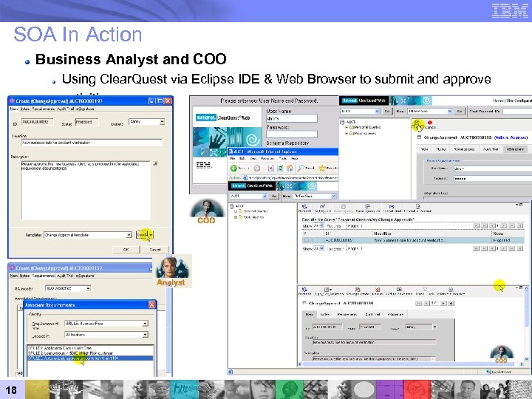Screen dimensions: 532x399
Task: Click Internet Explorer Refresh icon
Action: click(281, 168)
